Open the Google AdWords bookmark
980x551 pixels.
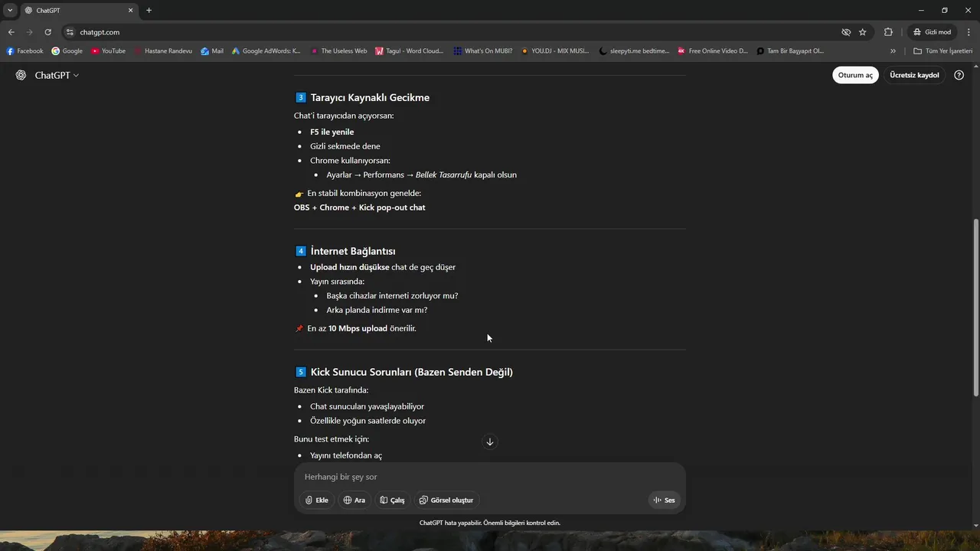click(266, 51)
